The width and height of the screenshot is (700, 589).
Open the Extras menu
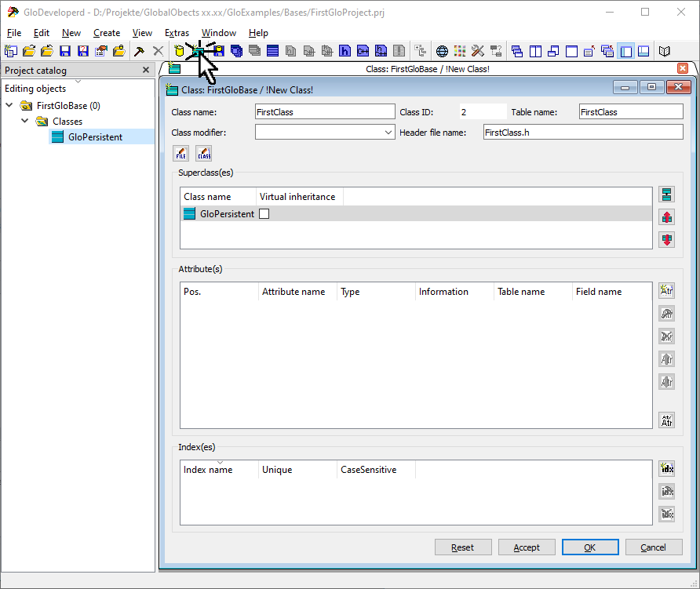(x=177, y=33)
